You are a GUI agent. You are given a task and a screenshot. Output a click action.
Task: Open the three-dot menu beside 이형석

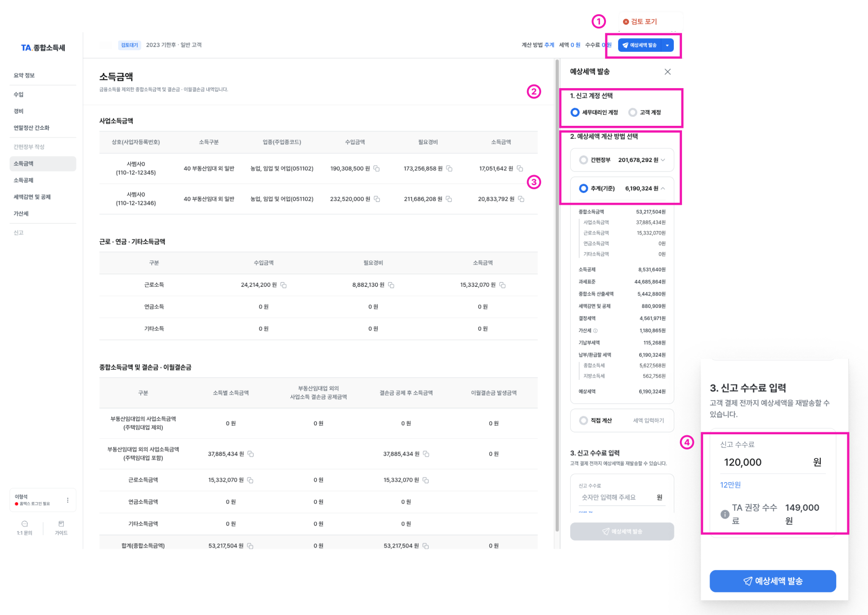[68, 500]
